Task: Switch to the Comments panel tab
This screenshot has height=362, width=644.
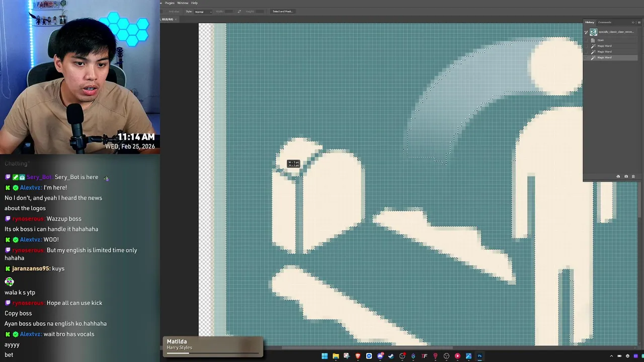Action: (x=605, y=22)
